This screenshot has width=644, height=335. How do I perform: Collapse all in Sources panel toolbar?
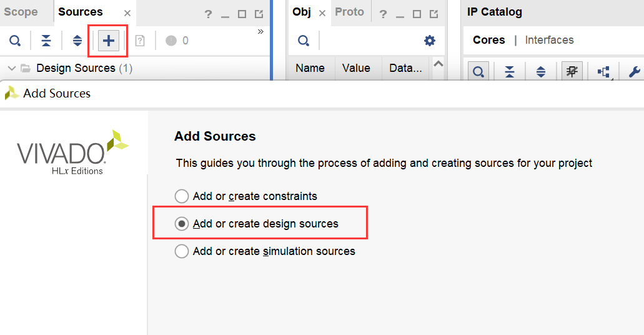tap(46, 41)
